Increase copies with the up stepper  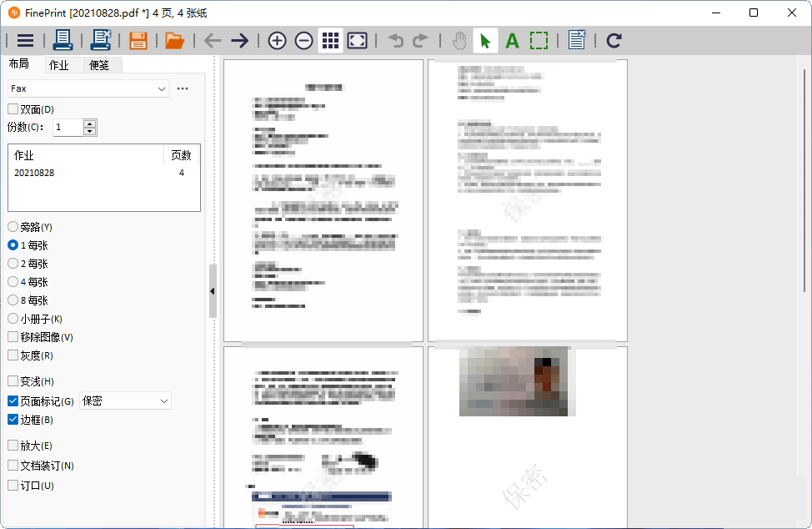tap(90, 123)
